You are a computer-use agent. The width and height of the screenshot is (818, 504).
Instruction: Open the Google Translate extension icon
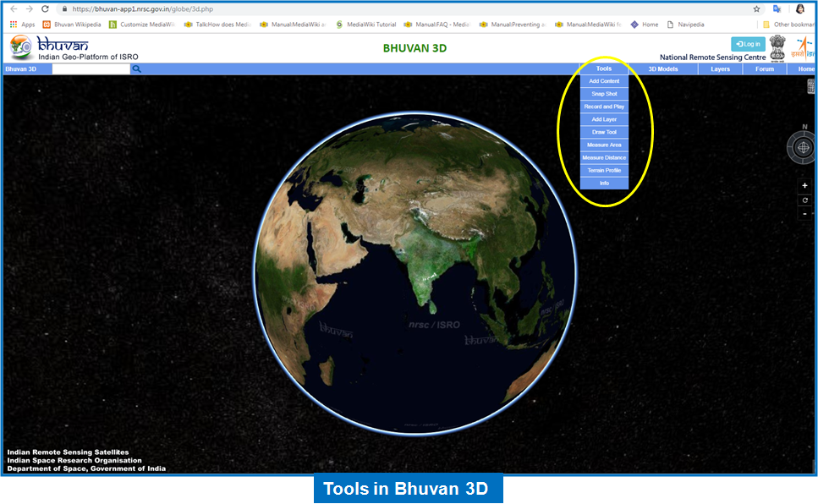click(x=777, y=8)
